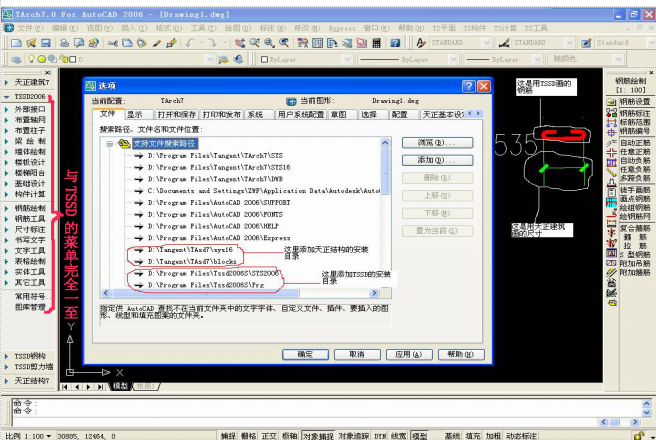Click the 确定 button in dialog
The height and width of the screenshot is (440, 656).
click(305, 354)
